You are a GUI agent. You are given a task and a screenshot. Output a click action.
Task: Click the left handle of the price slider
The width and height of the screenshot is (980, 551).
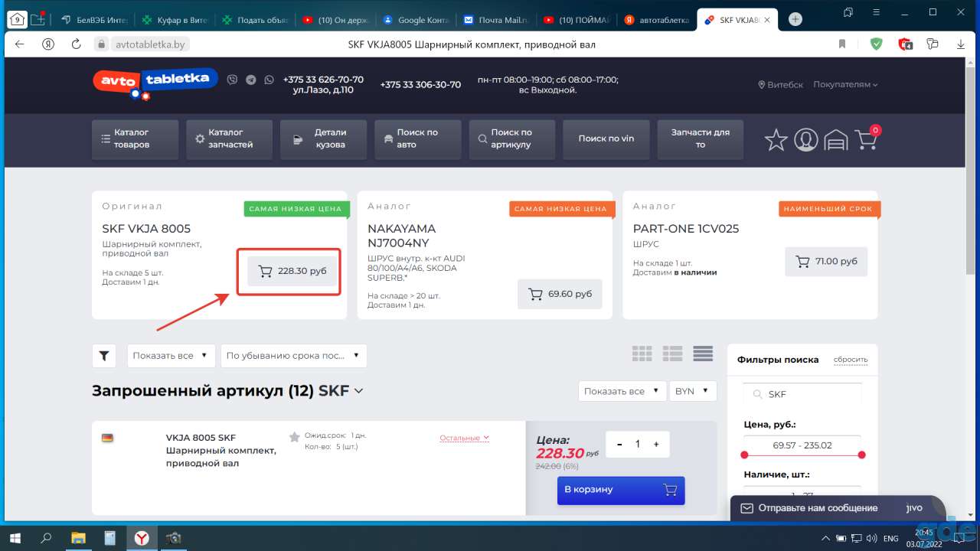pos(744,455)
